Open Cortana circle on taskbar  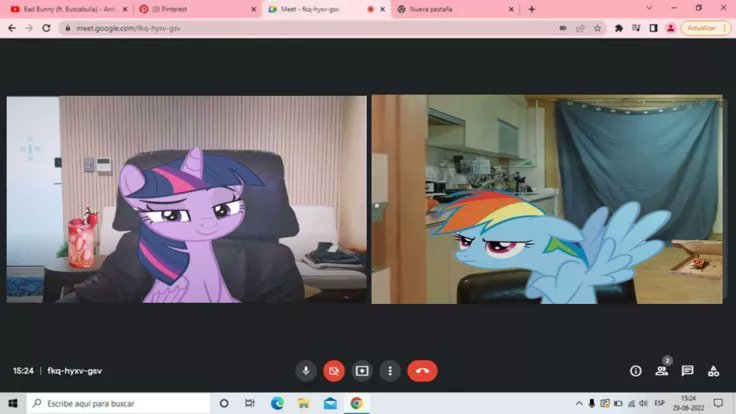tap(224, 403)
